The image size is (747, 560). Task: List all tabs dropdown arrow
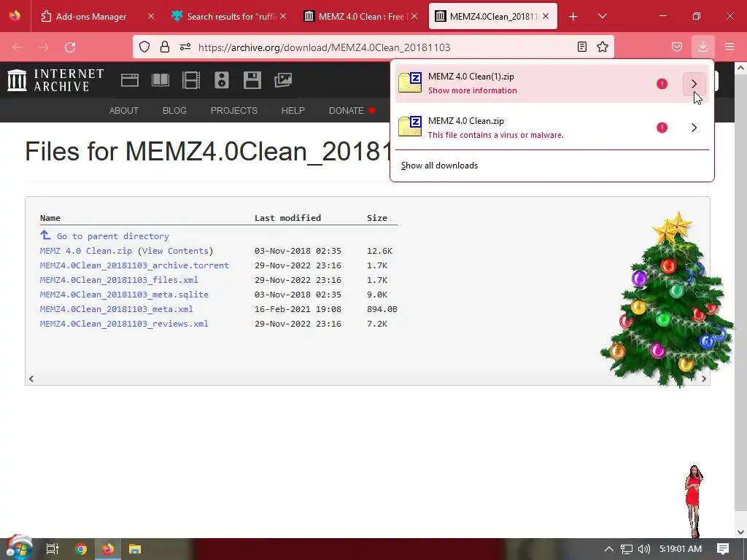tap(602, 16)
